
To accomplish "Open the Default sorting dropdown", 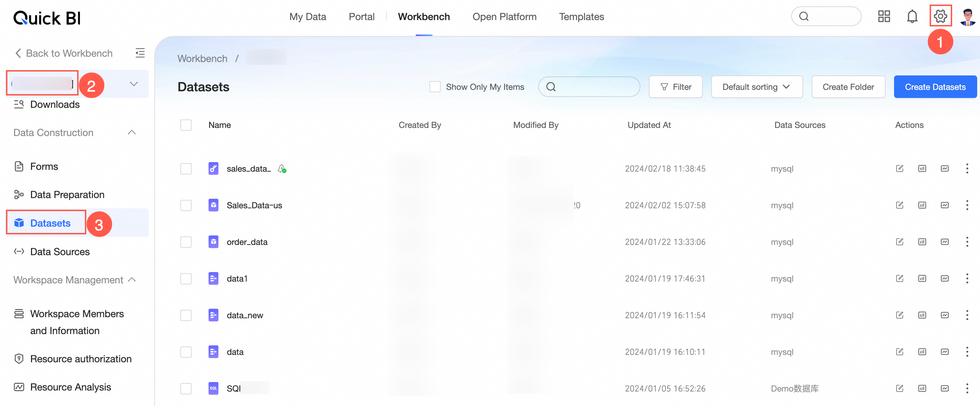I will 756,87.
